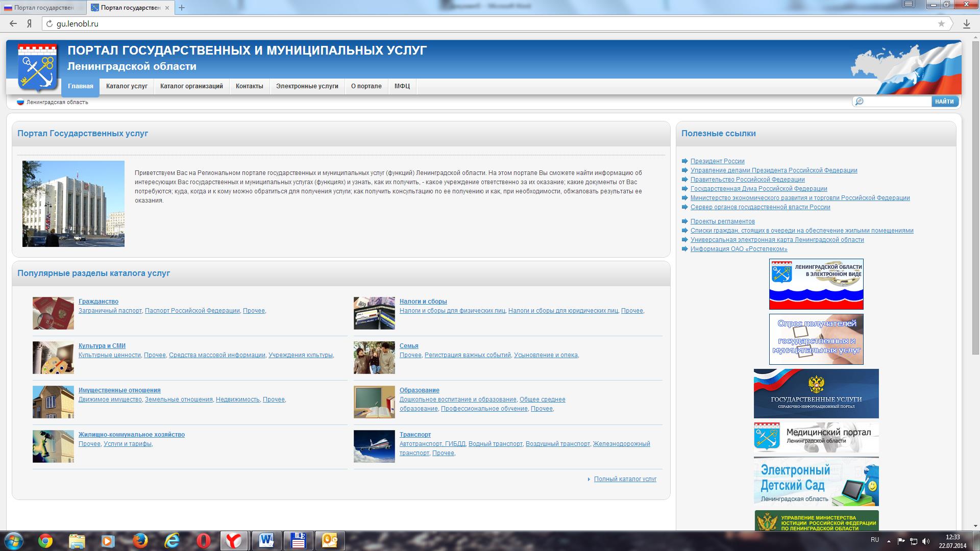Image resolution: width=980 pixels, height=551 pixels.
Task: Open the Главная menu tab
Action: click(x=81, y=86)
